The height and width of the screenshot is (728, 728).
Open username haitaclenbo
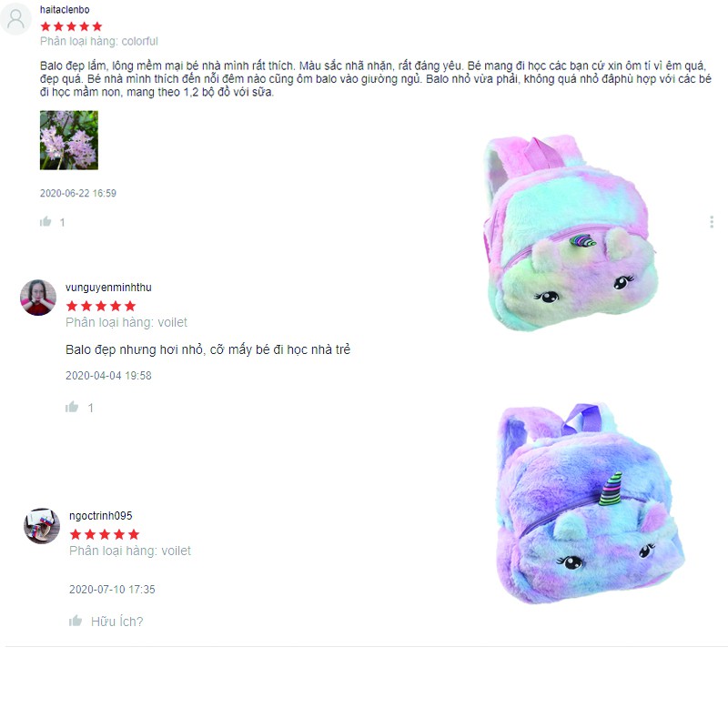point(65,10)
